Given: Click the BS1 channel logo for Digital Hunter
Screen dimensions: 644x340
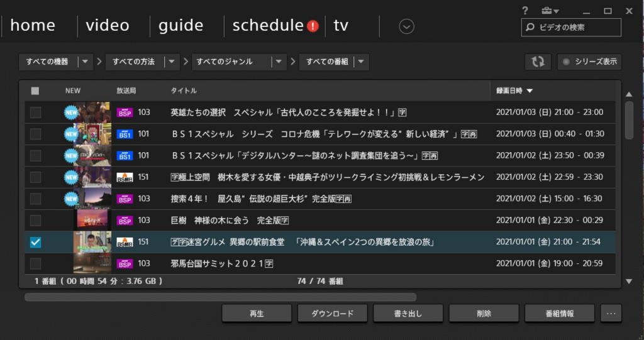Looking at the screenshot, I should click(125, 155).
